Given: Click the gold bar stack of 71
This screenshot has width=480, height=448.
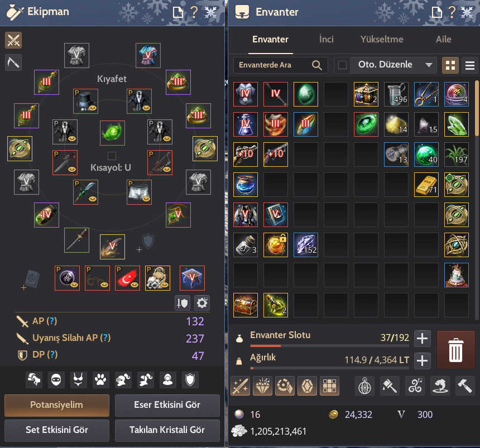Looking at the screenshot, I should (426, 185).
